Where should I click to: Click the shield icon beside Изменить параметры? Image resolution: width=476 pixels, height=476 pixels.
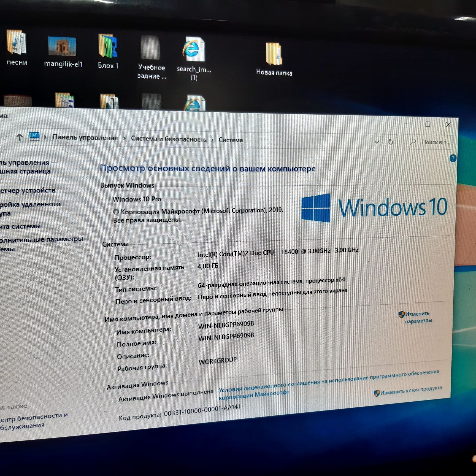[x=402, y=314]
